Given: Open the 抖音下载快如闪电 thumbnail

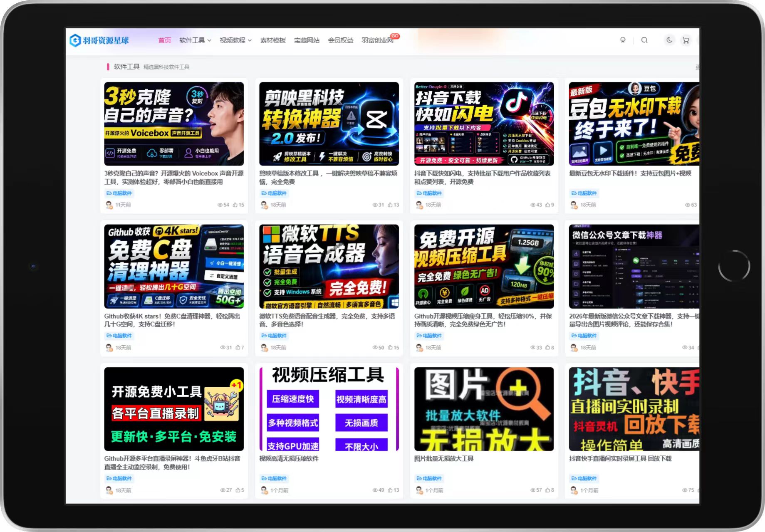Looking at the screenshot, I should coord(484,124).
